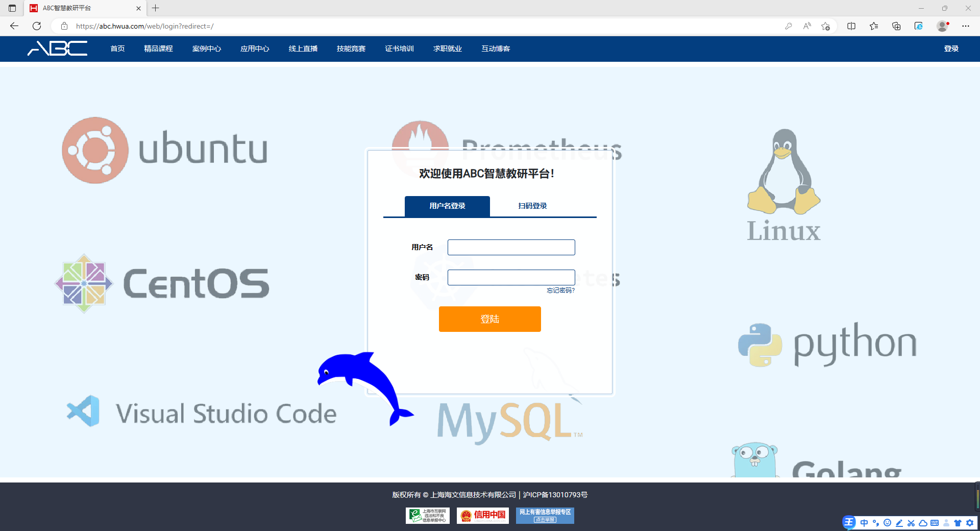Open the 互动博客 menu item
This screenshot has height=531, width=980.
pos(496,49)
